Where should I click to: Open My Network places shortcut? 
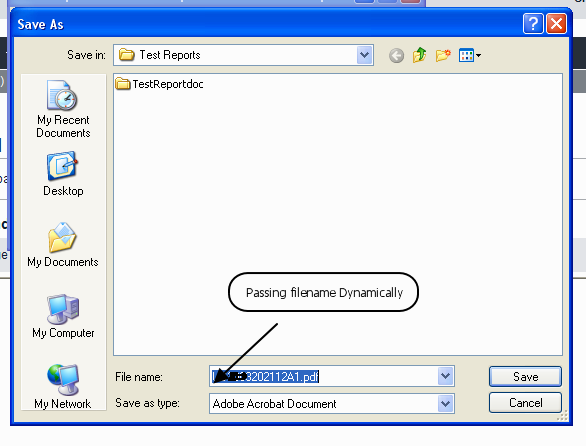[63, 387]
